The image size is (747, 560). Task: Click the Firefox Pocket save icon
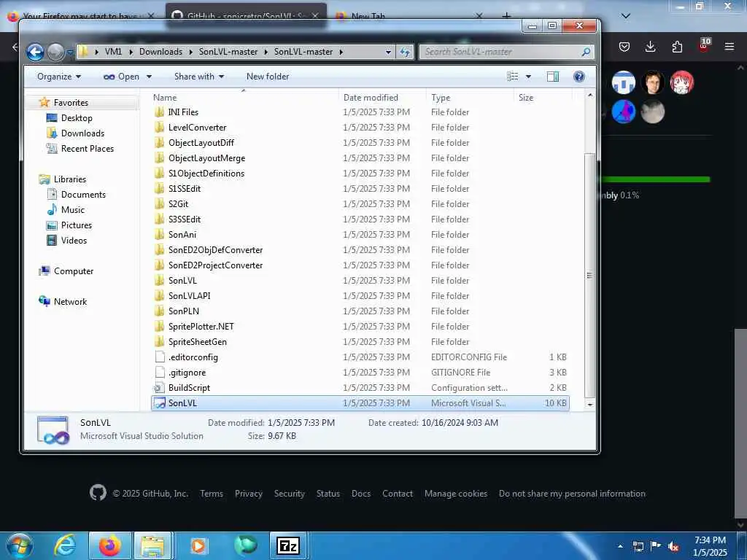tap(624, 47)
